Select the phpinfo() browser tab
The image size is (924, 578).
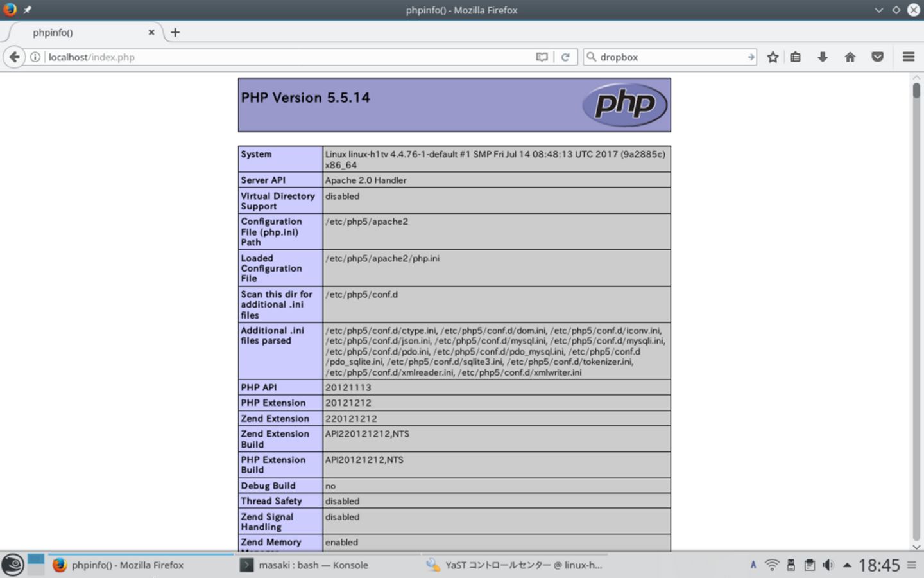pyautogui.click(x=77, y=32)
